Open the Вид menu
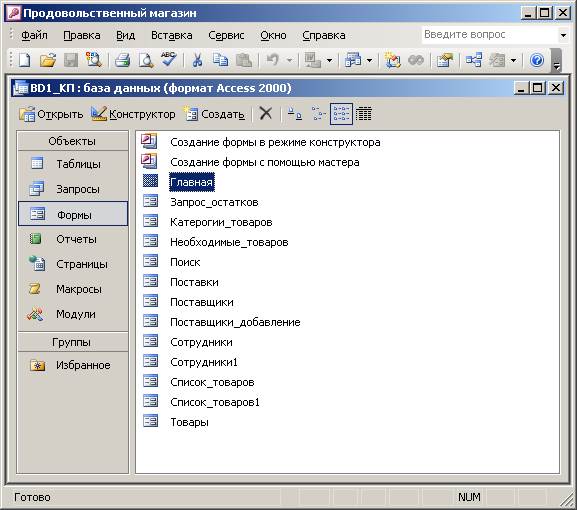The height and width of the screenshot is (510, 577). click(125, 35)
